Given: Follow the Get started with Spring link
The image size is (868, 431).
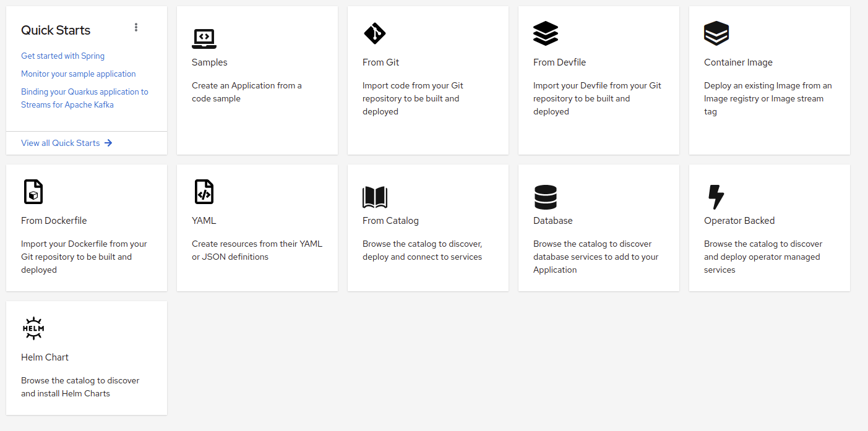Looking at the screenshot, I should tap(62, 56).
